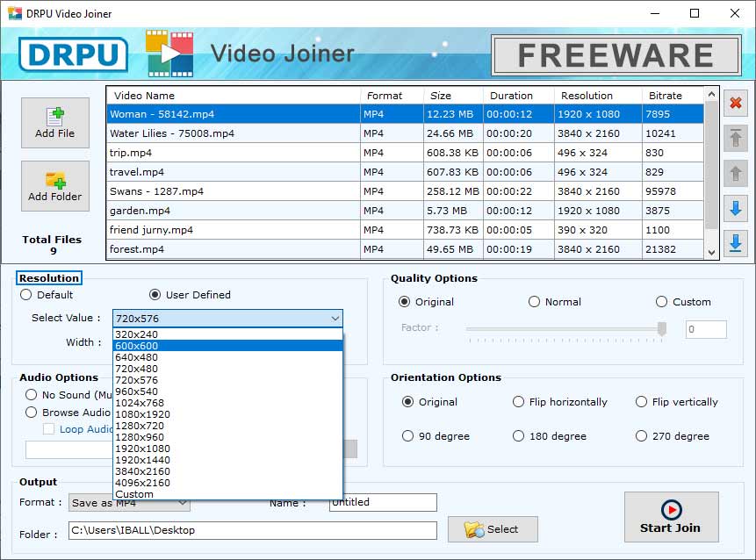Click the output Name text field
The height and width of the screenshot is (560, 756).
[384, 502]
